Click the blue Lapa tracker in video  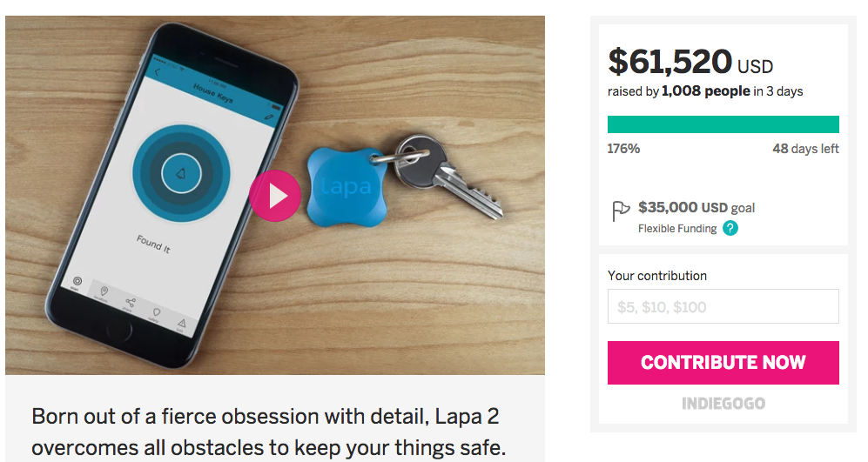[347, 187]
